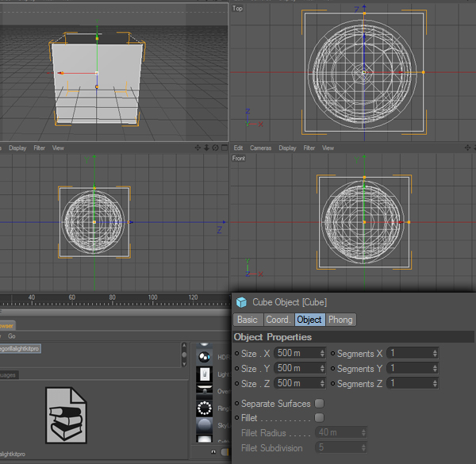The height and width of the screenshot is (464, 476).
Task: Adjust the thumbnail size slider in browser
Action: click(225, 452)
